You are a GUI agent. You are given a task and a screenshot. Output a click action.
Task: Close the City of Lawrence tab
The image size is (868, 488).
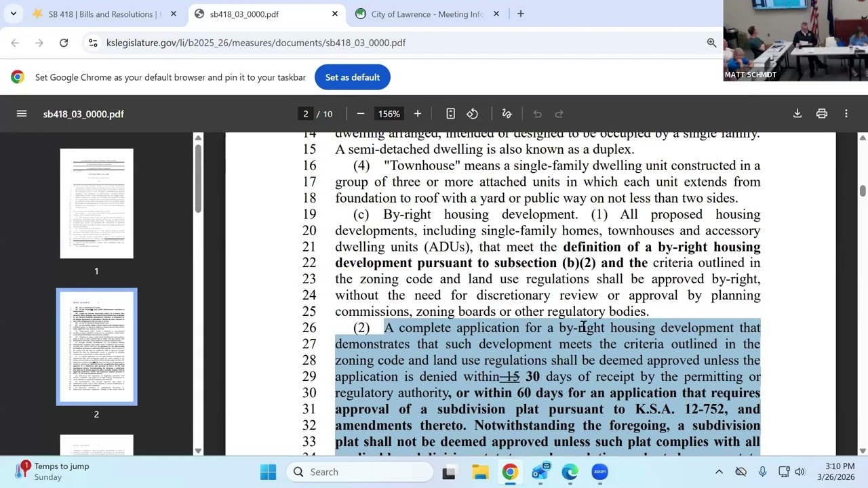point(496,14)
